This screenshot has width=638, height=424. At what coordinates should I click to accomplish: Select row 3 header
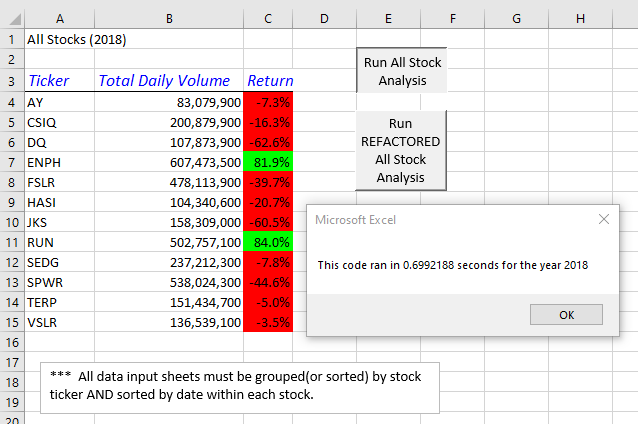point(12,81)
